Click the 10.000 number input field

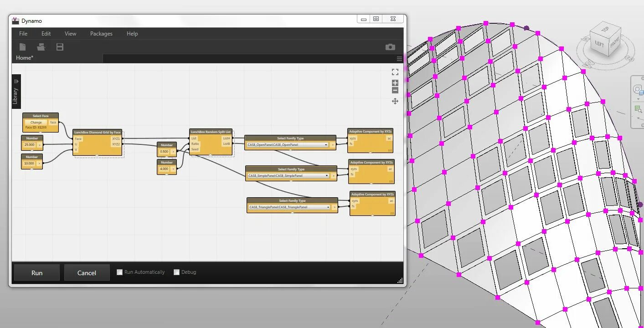[x=30, y=163]
